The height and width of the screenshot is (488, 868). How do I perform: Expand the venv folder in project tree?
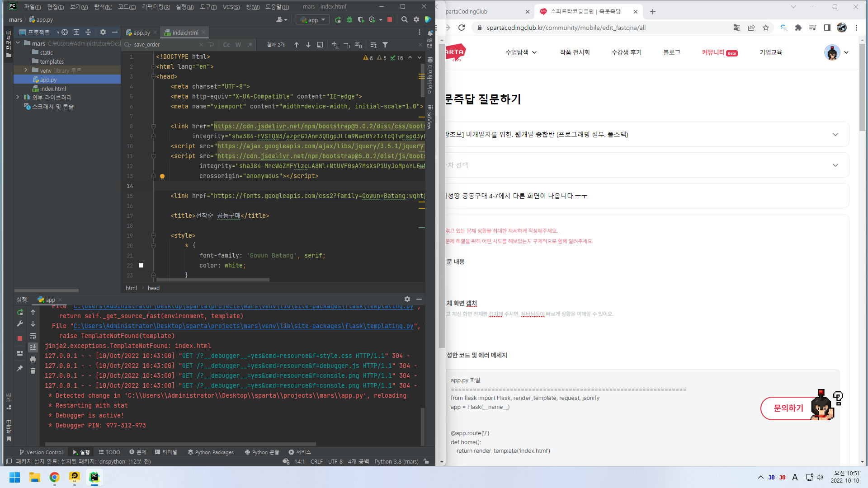point(26,70)
